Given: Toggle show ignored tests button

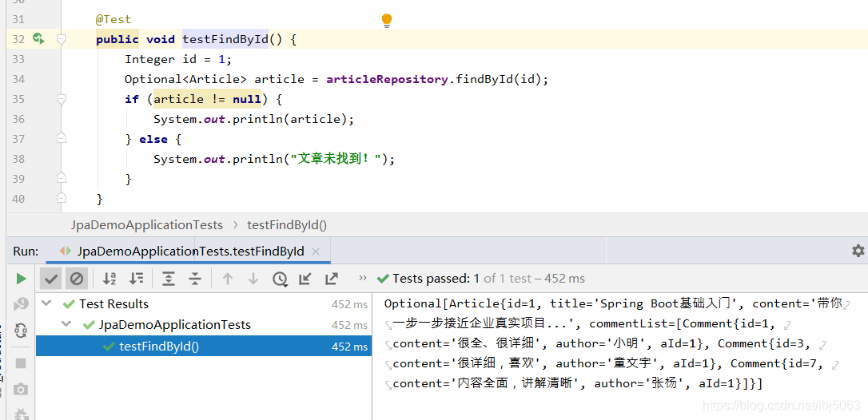Looking at the screenshot, I should [x=77, y=279].
